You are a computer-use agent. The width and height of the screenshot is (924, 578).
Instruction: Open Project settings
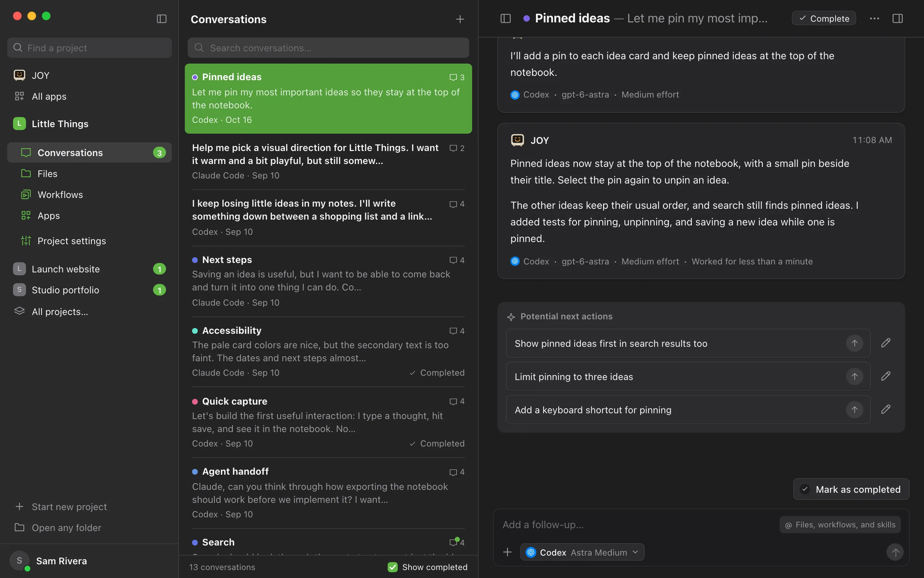pos(90,241)
